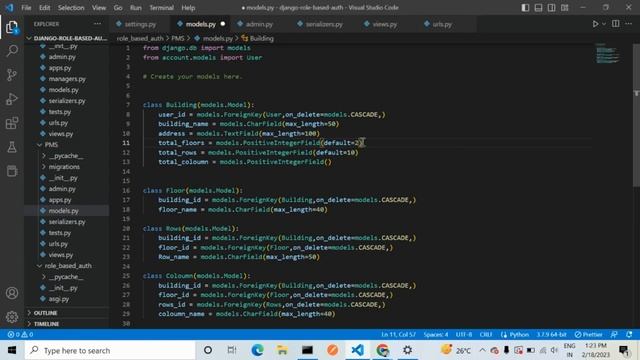Run Python file play button
This screenshot has height=360, width=640.
(x=596, y=24)
